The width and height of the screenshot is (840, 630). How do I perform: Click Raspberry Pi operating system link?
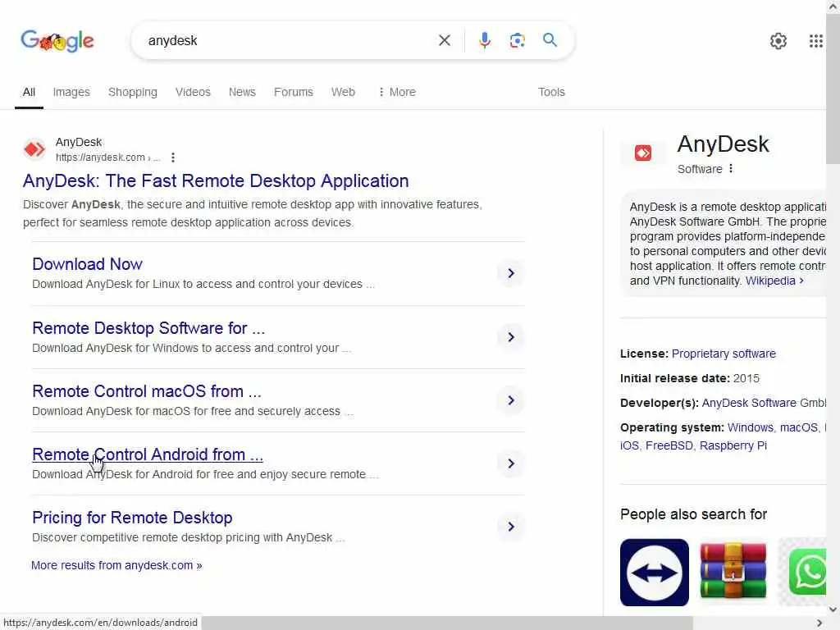pyautogui.click(x=733, y=445)
